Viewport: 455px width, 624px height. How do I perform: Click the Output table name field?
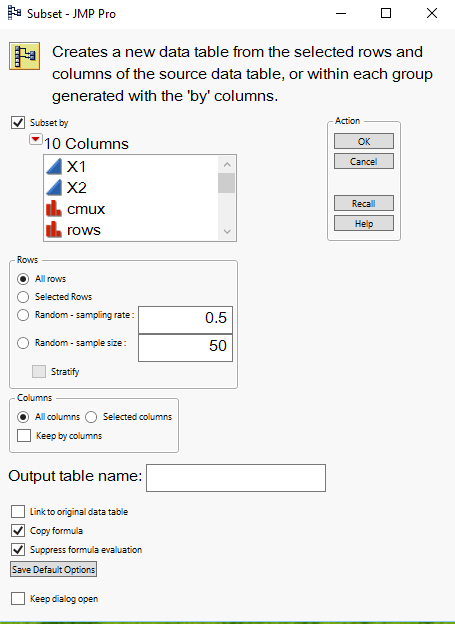pos(236,478)
